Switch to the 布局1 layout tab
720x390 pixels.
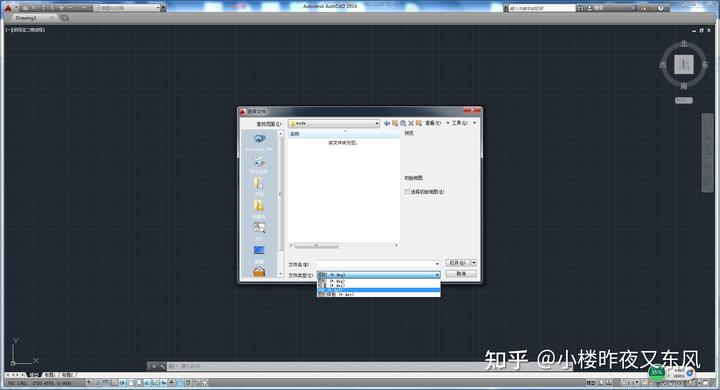[x=49, y=375]
